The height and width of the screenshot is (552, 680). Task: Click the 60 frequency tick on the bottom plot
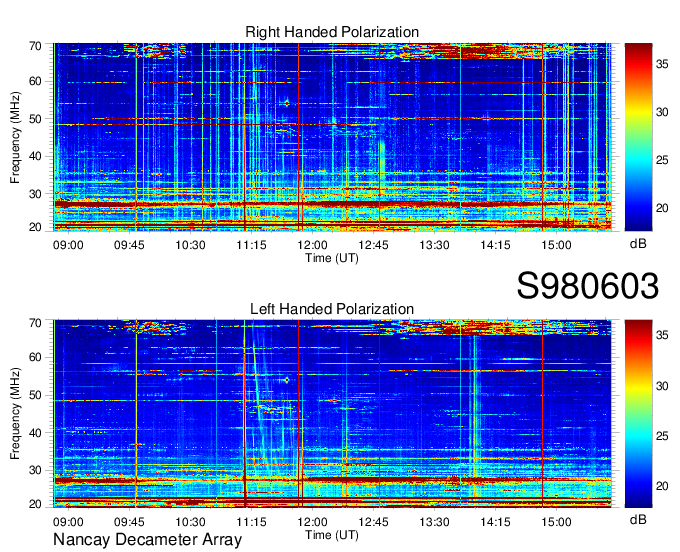click(35, 358)
